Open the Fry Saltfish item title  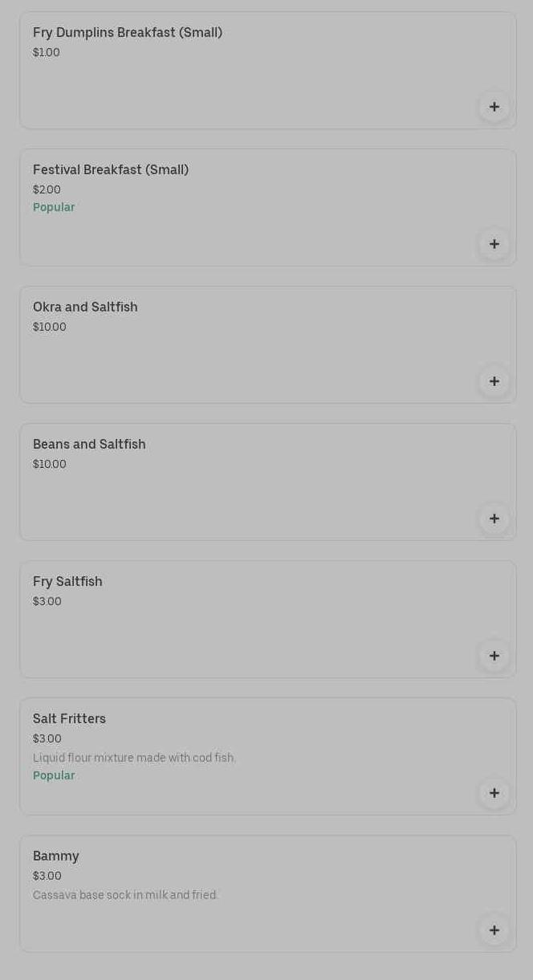click(67, 582)
